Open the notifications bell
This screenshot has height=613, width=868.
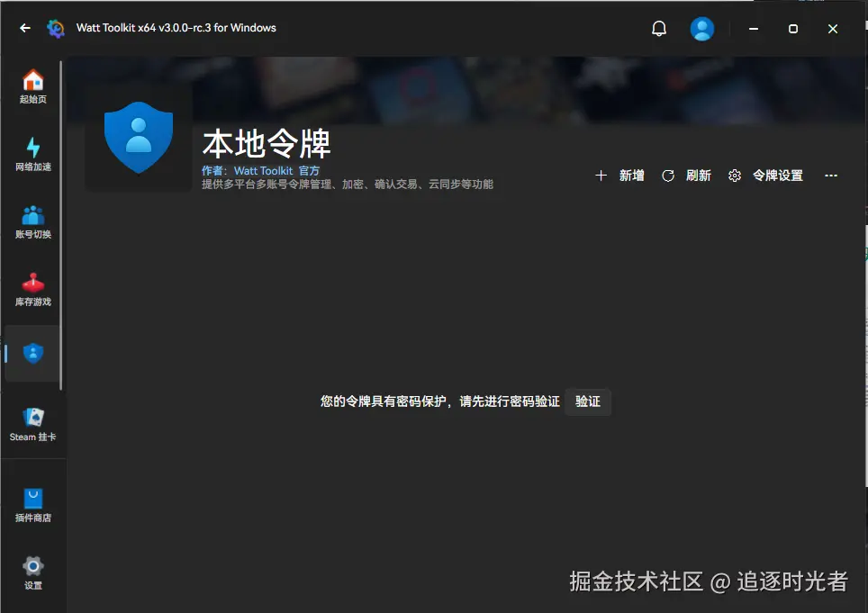[659, 28]
